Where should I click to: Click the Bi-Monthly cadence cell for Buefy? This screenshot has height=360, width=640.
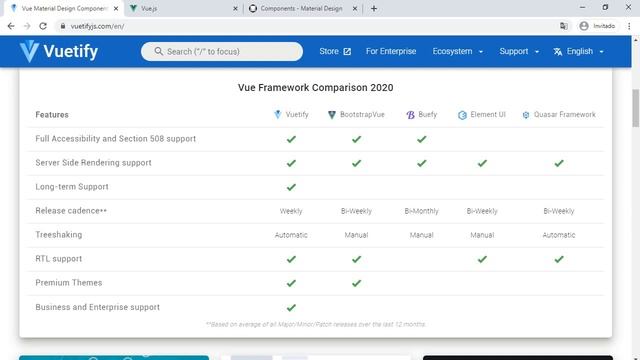tap(422, 211)
